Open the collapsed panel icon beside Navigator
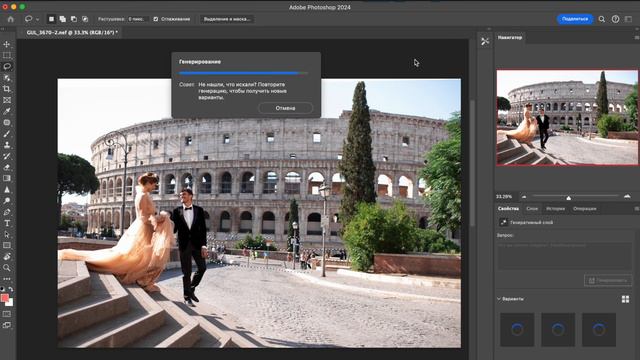The width and height of the screenshot is (640, 360). coord(485,41)
